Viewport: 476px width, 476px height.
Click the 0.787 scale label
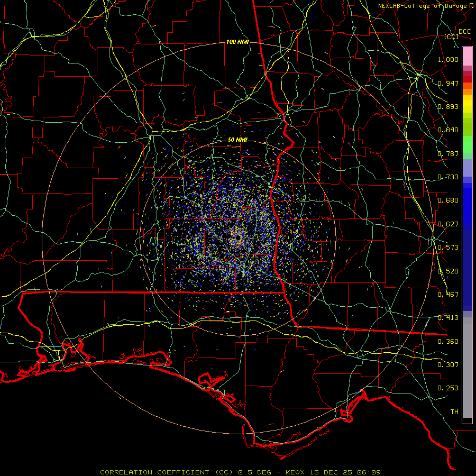pyautogui.click(x=448, y=153)
